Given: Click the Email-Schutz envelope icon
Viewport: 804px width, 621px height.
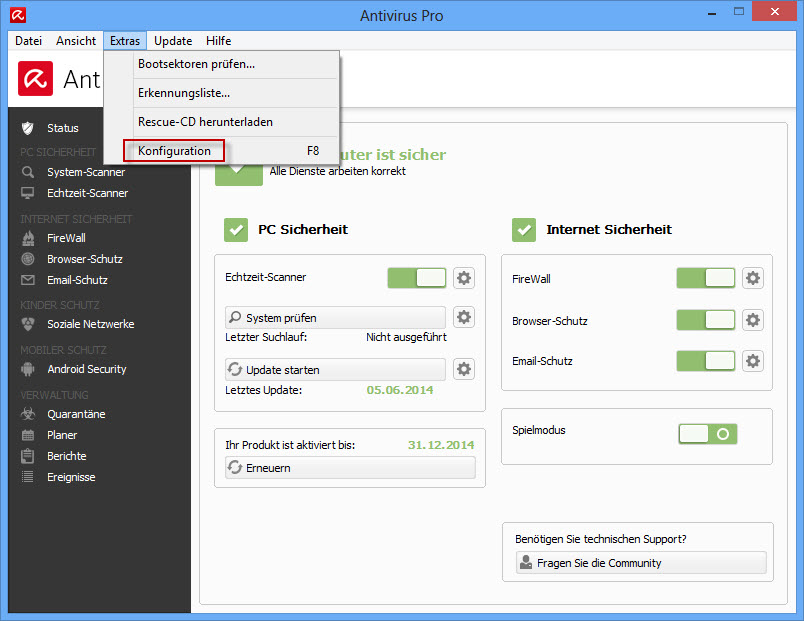Looking at the screenshot, I should (x=28, y=280).
